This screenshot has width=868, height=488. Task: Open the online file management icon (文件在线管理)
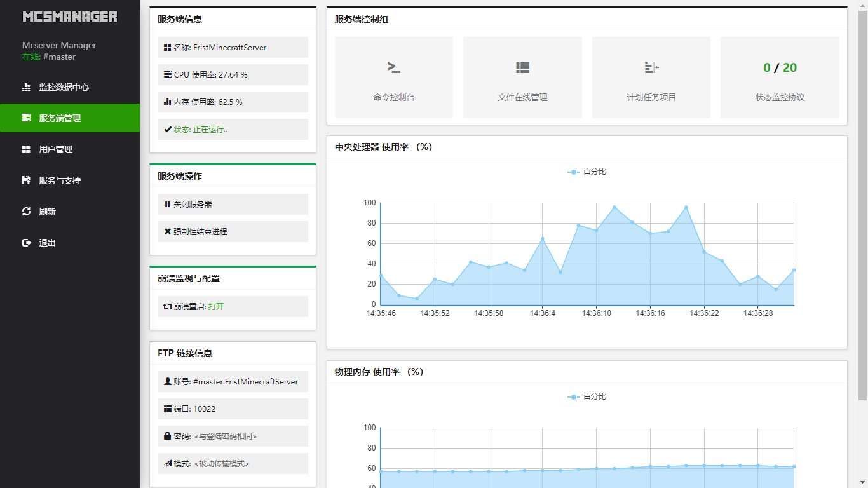tap(522, 67)
